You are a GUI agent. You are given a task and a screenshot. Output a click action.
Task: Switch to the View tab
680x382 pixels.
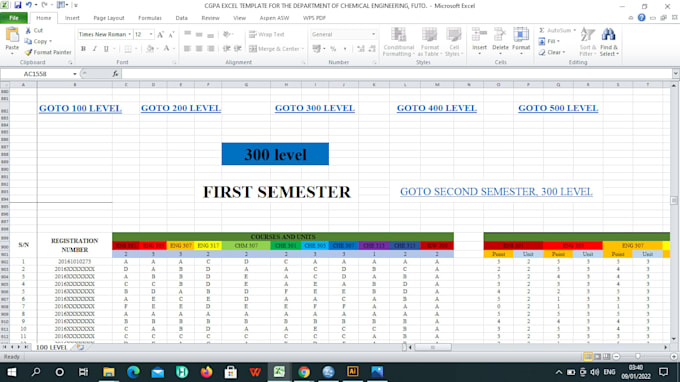point(239,18)
